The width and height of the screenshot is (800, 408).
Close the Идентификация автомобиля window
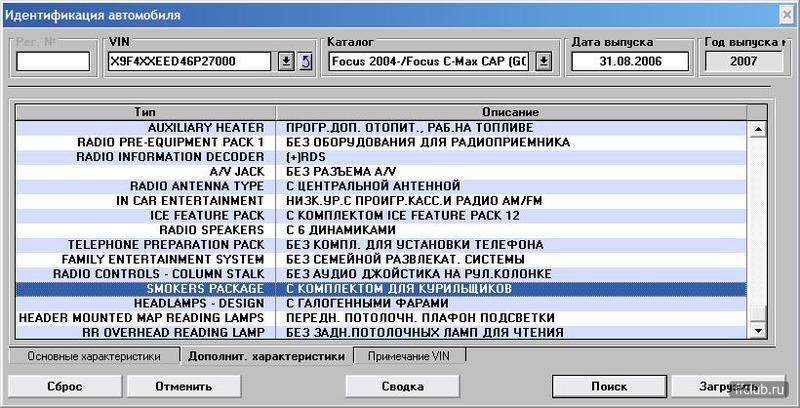[787, 15]
